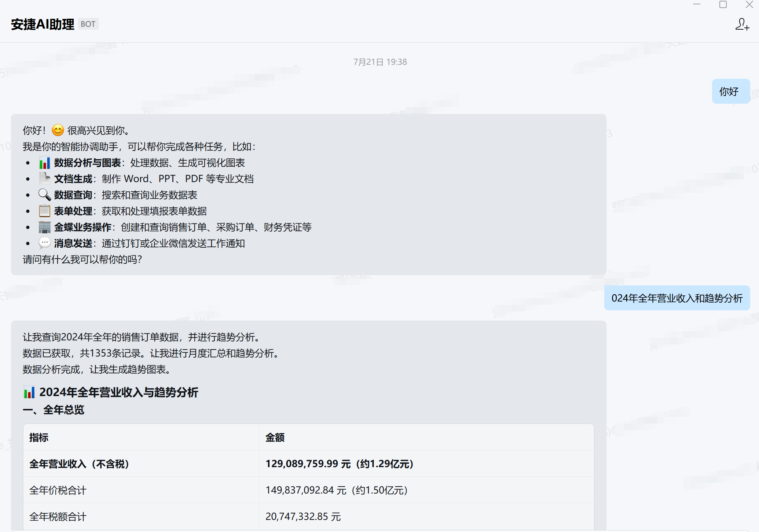The width and height of the screenshot is (759, 532).
Task: Click the text 创建和查询销售订单、采购订单、财务凭证等
Action: click(216, 227)
